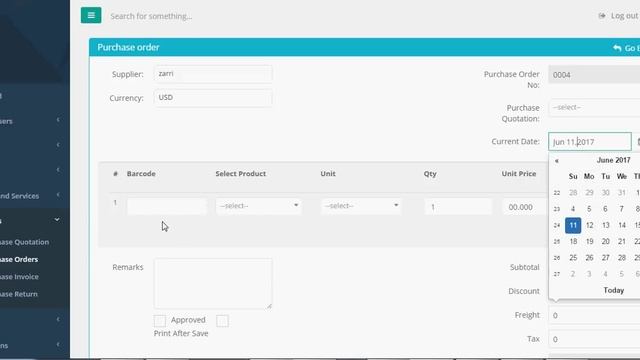This screenshot has width=640, height=360.
Task: Click the Tax input field
Action: tap(594, 339)
